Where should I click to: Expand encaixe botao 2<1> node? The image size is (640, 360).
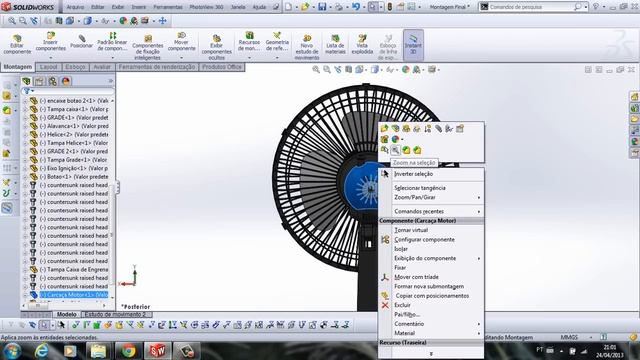(x=25, y=101)
